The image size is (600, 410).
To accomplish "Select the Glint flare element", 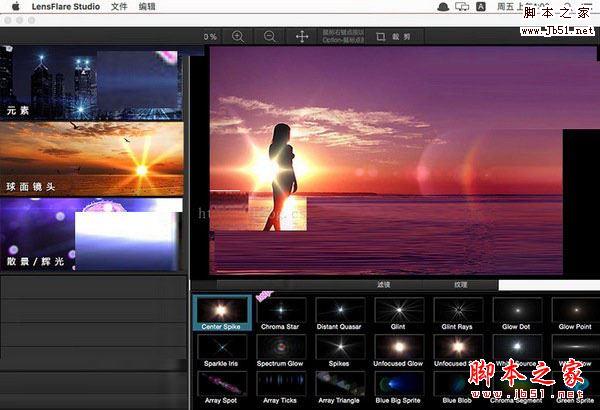I will click(x=398, y=311).
